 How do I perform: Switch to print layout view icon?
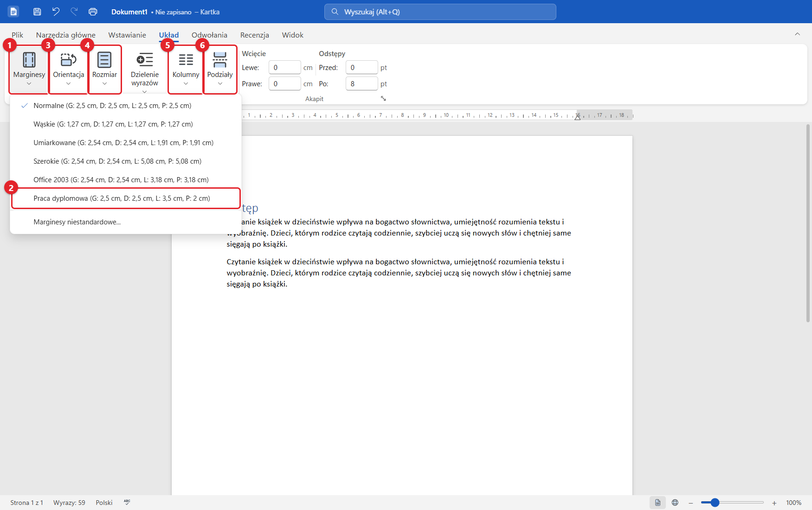tap(657, 503)
